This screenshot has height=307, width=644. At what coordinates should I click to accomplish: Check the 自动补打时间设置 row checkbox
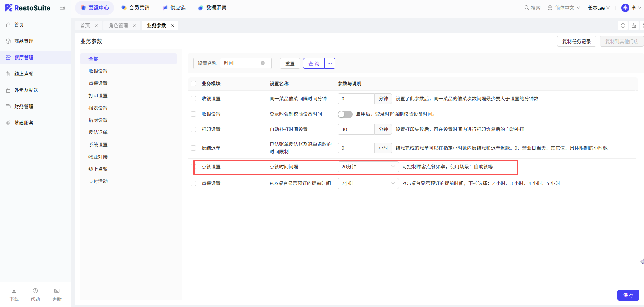[193, 129]
